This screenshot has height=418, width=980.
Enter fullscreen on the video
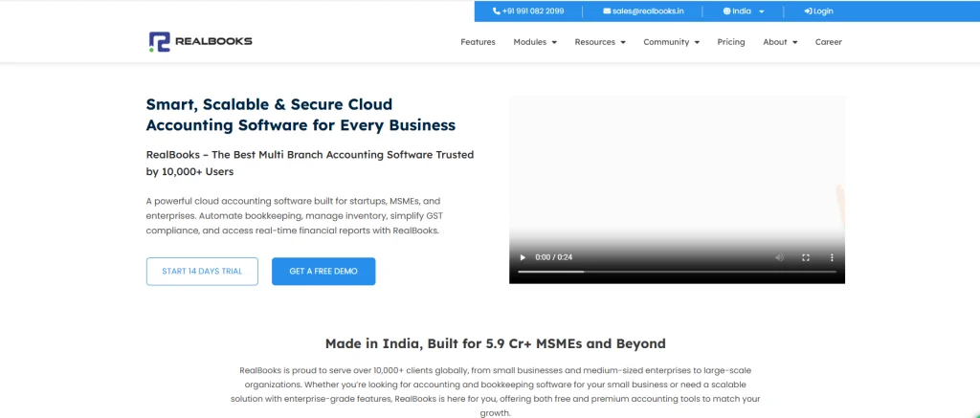(x=806, y=257)
